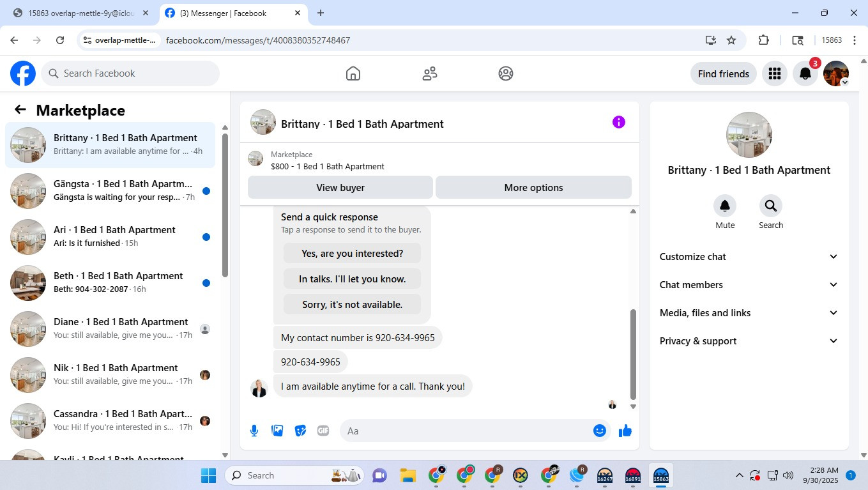Open the Chrome profile button labeled 15863
This screenshot has width=868, height=490.
[x=832, y=40]
